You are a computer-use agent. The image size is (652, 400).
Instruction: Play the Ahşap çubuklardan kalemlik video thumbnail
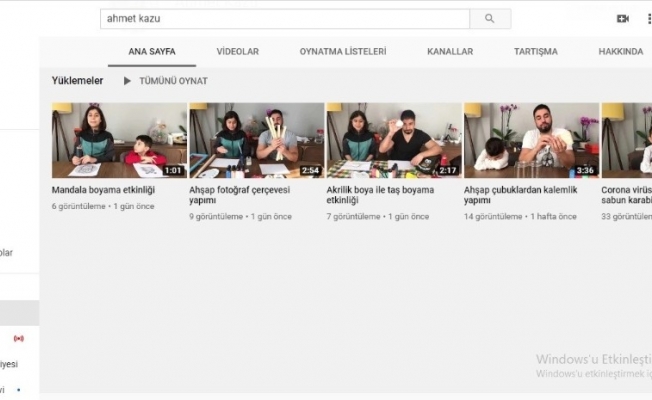[x=531, y=140]
